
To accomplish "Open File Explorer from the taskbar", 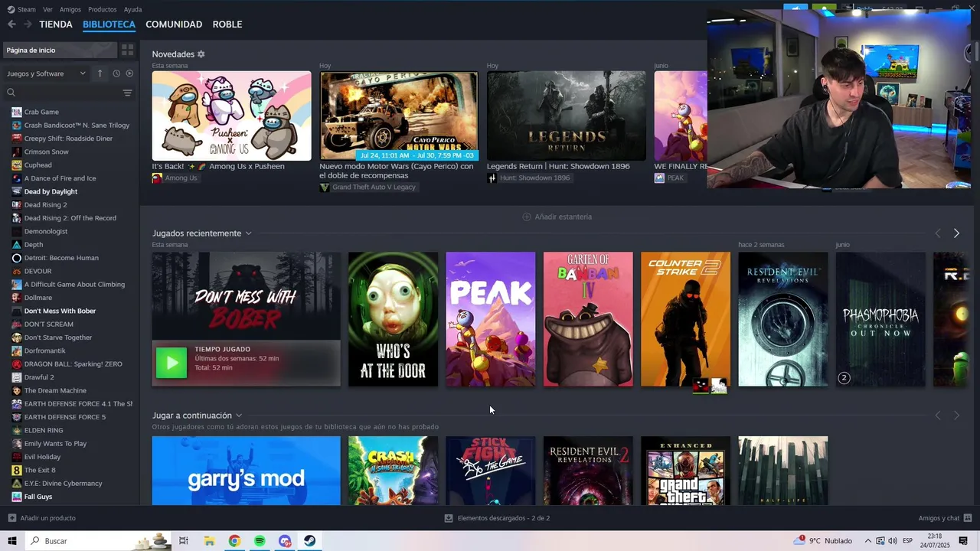I will tap(209, 541).
